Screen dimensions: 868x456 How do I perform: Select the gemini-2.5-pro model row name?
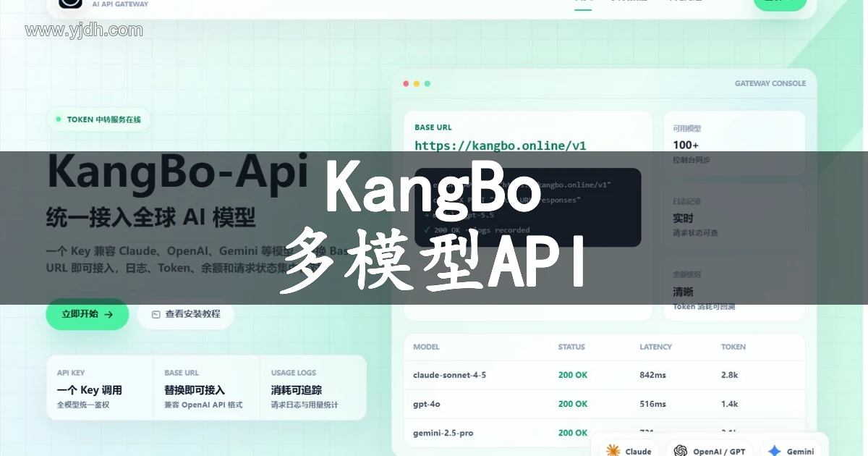[443, 433]
